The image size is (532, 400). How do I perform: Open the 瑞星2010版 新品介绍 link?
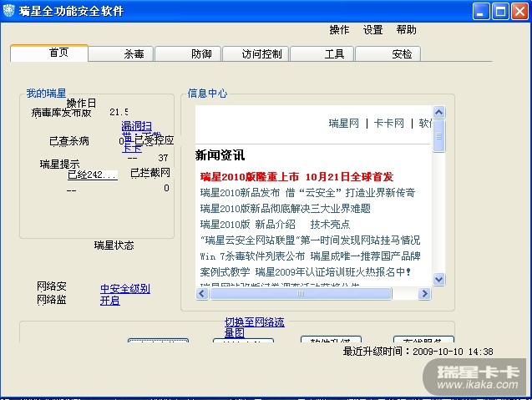(x=248, y=225)
